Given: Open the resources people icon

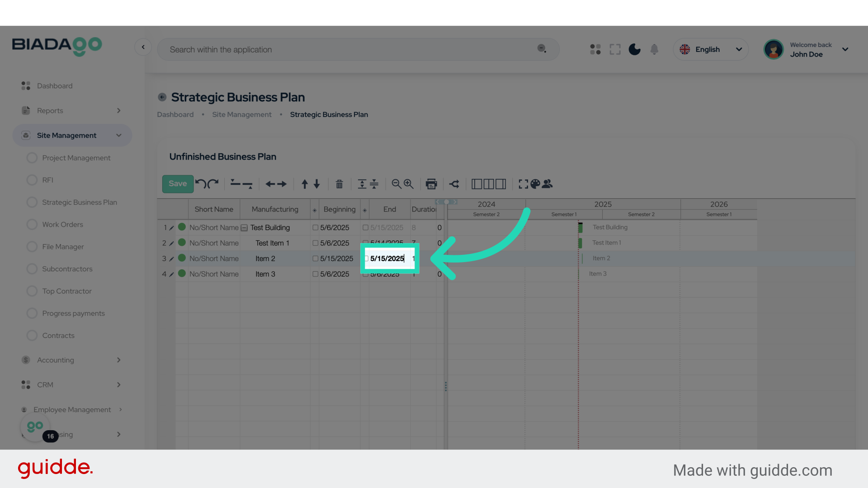Looking at the screenshot, I should point(547,184).
